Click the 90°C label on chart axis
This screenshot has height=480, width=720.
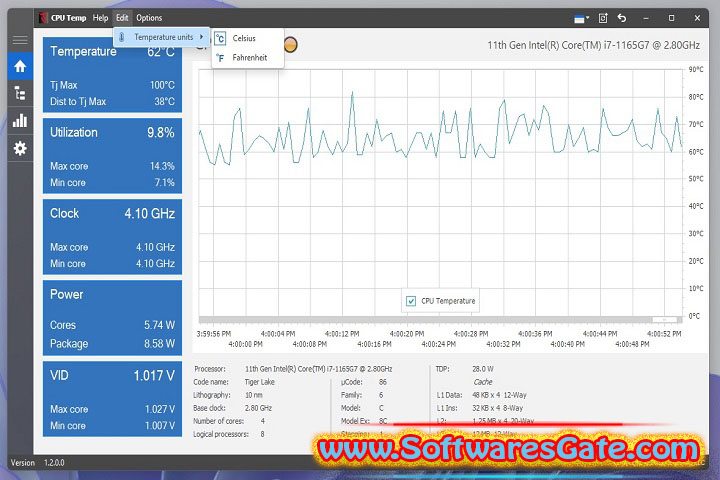696,69
